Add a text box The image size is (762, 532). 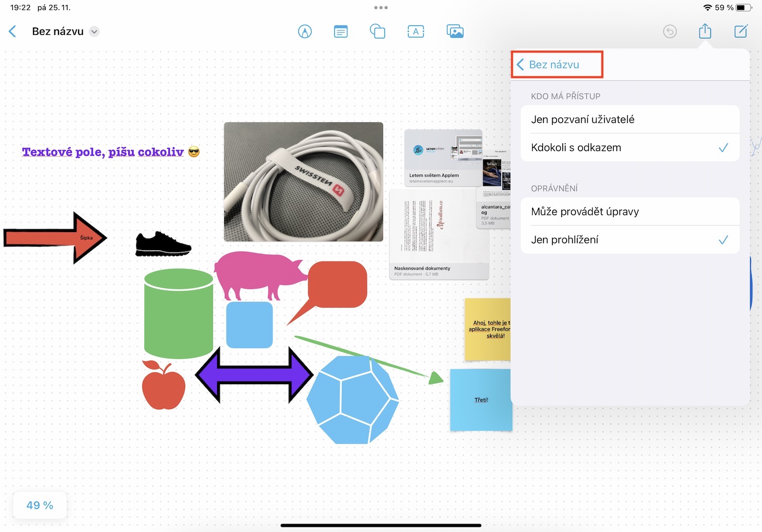pyautogui.click(x=416, y=31)
